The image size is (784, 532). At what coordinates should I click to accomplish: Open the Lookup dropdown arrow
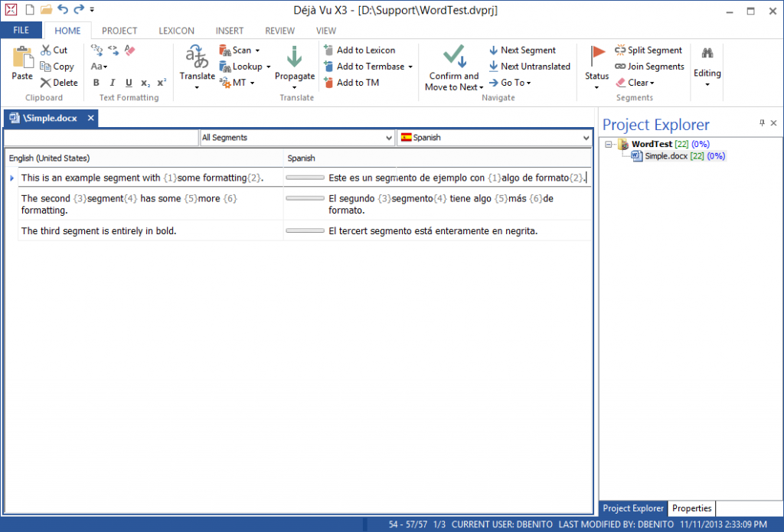click(269, 67)
